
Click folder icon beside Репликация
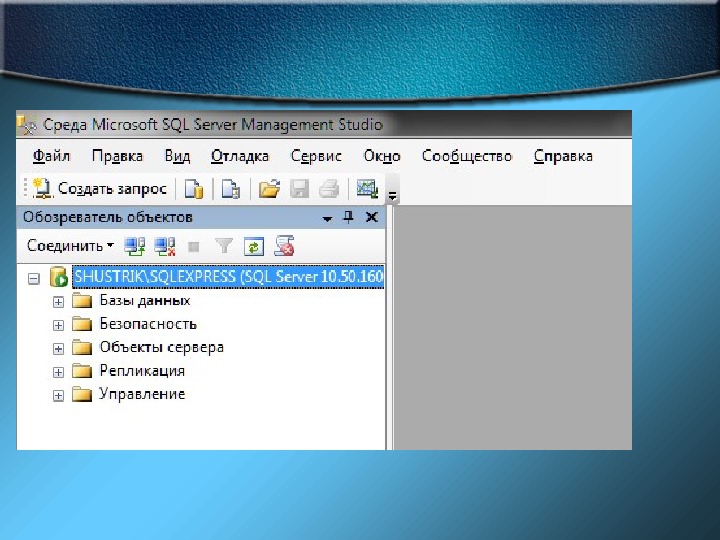82,371
